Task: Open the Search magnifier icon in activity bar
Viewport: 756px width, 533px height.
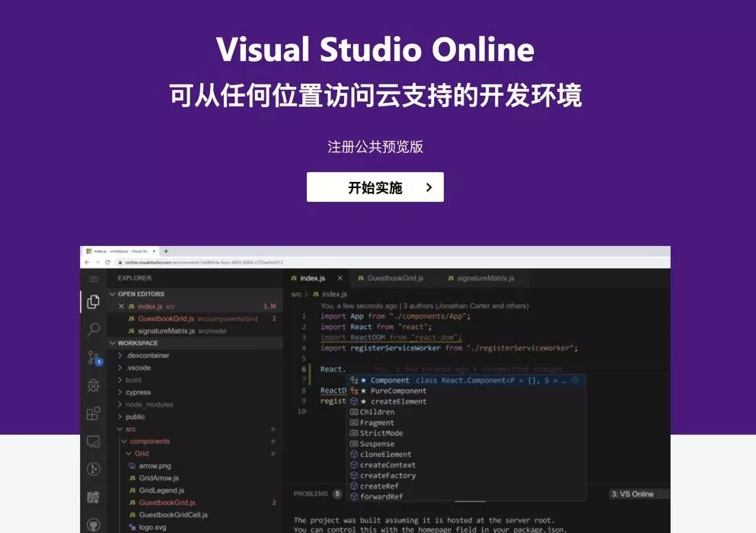Action: click(94, 330)
